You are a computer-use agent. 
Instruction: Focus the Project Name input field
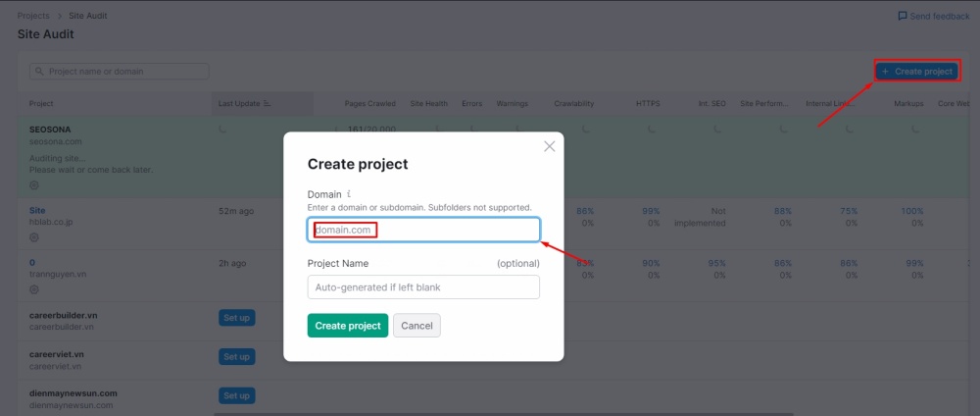423,286
